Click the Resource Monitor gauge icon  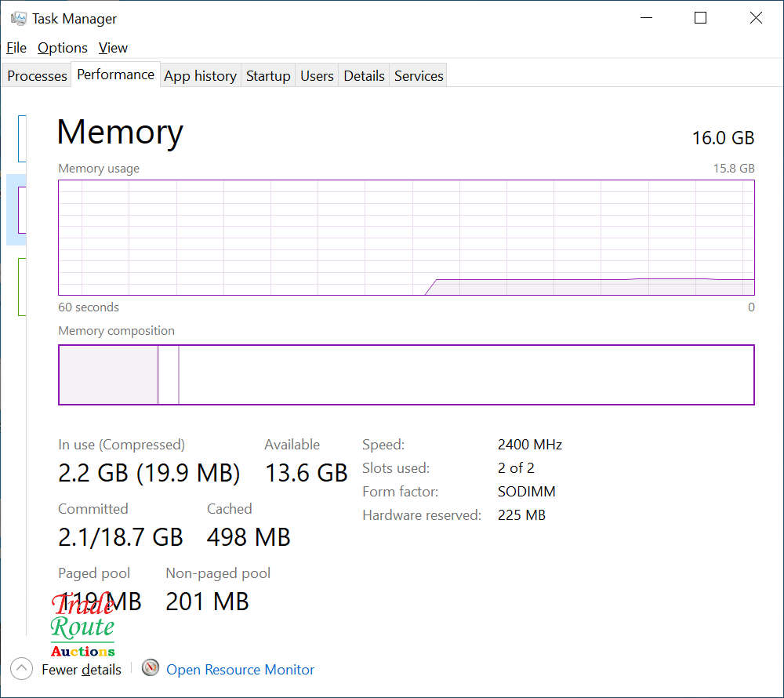pyautogui.click(x=151, y=668)
